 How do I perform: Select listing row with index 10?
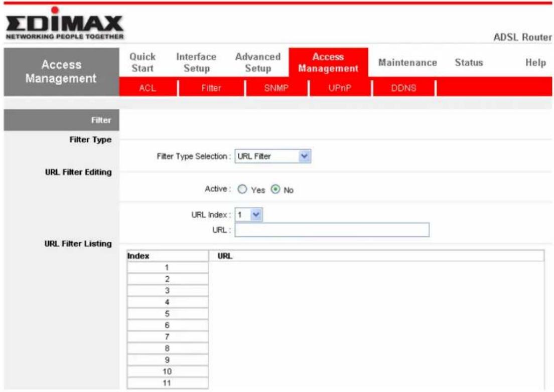(x=168, y=371)
